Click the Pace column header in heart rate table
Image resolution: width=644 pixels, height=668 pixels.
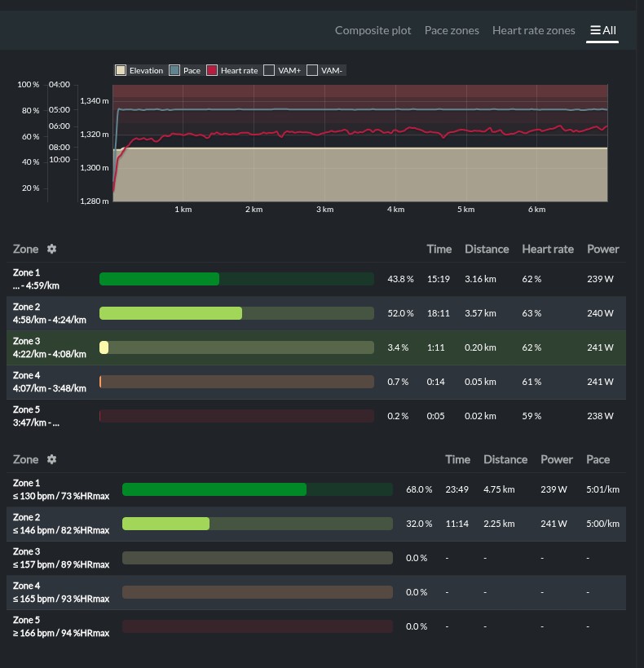pos(598,460)
